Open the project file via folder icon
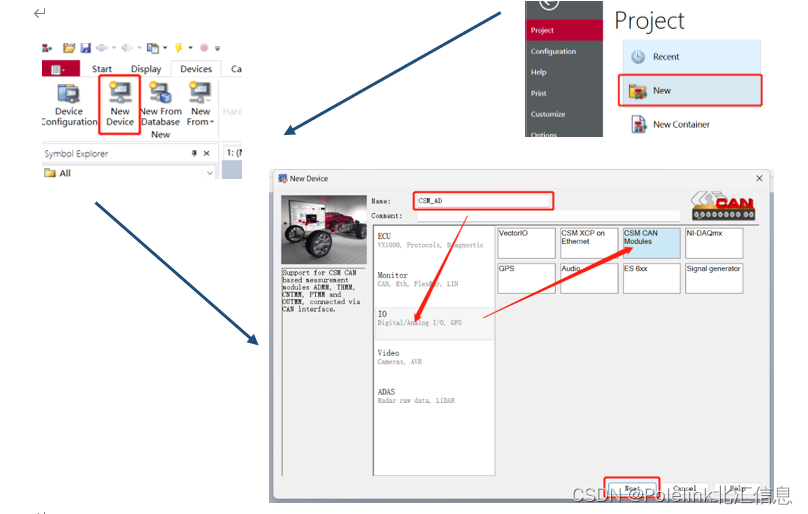808x514 pixels. pos(69,48)
